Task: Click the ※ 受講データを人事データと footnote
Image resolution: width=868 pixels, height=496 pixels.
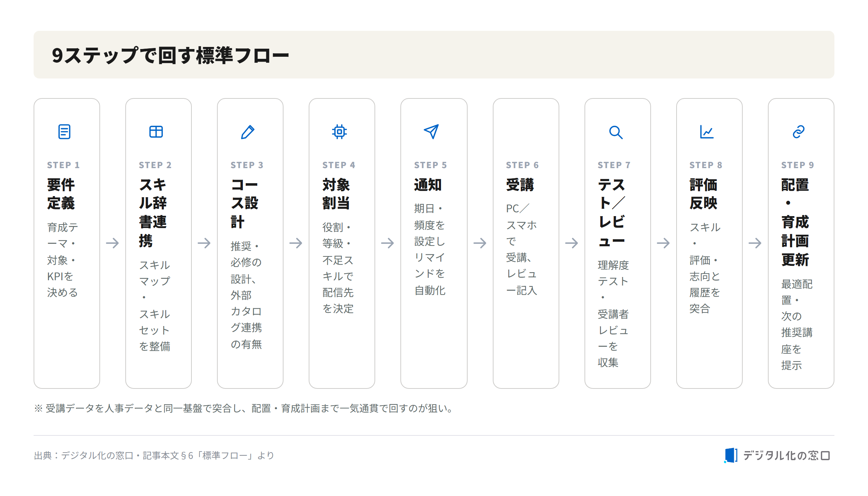Action: click(x=245, y=408)
